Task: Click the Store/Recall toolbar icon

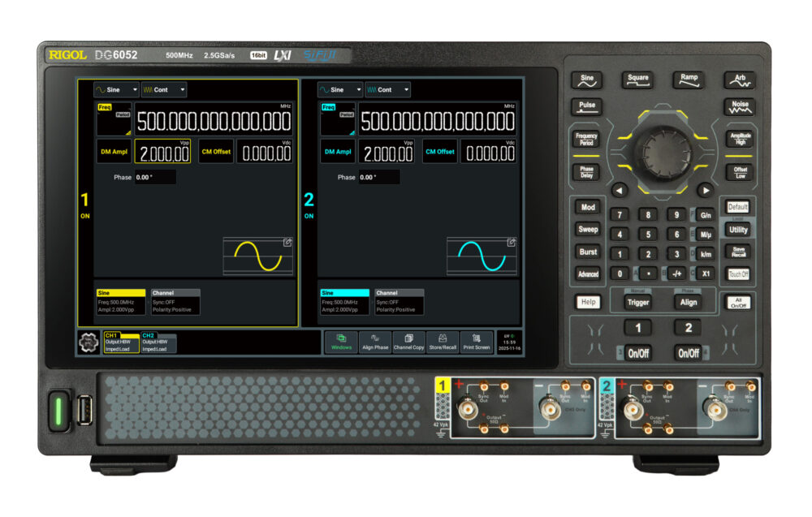Action: (x=442, y=343)
